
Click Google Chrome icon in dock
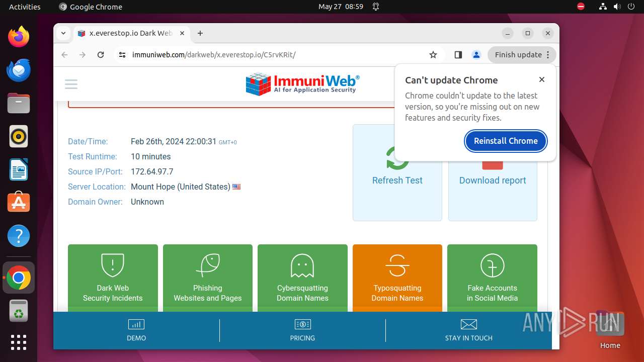[19, 278]
